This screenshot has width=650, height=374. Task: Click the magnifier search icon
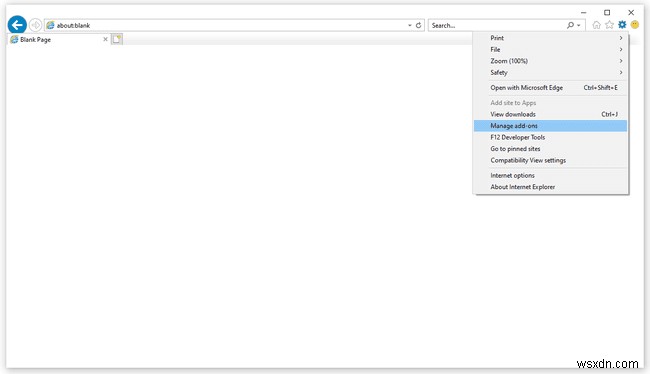click(570, 25)
